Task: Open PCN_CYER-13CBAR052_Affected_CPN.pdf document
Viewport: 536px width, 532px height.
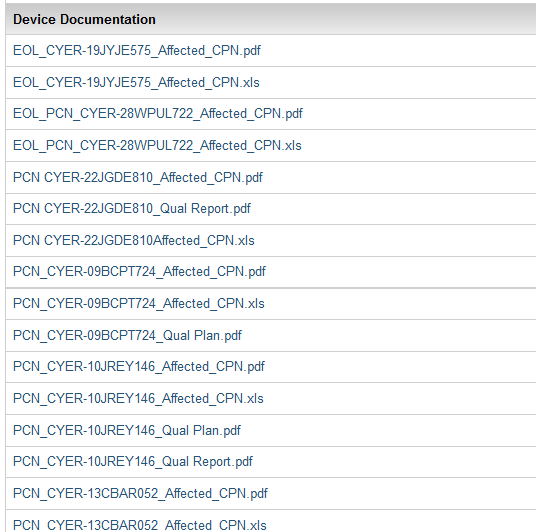Action: click(140, 493)
